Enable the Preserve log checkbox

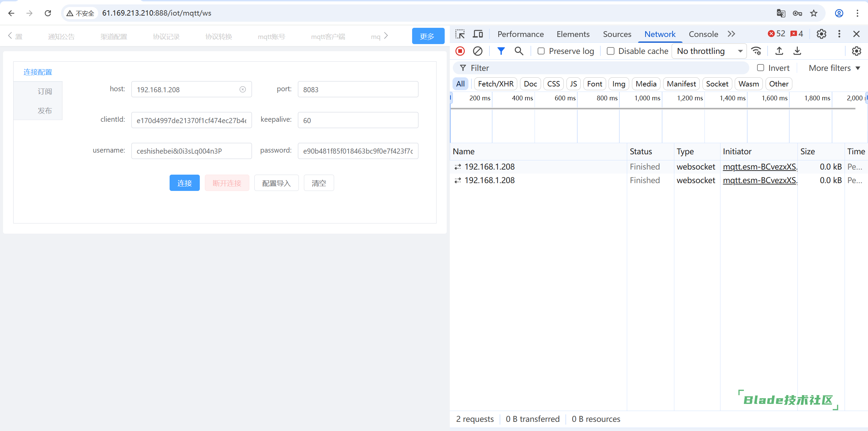pyautogui.click(x=541, y=51)
